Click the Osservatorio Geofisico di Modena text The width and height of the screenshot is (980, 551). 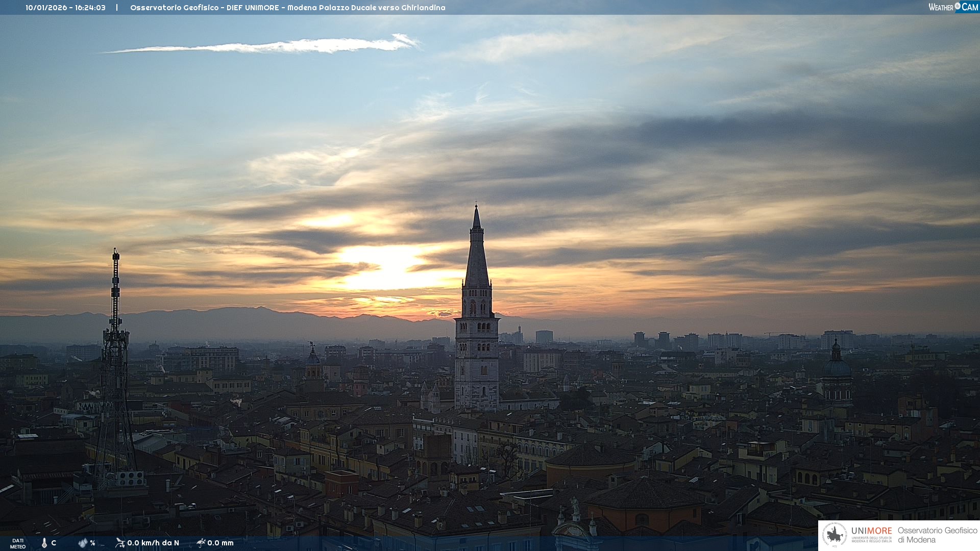click(x=937, y=535)
